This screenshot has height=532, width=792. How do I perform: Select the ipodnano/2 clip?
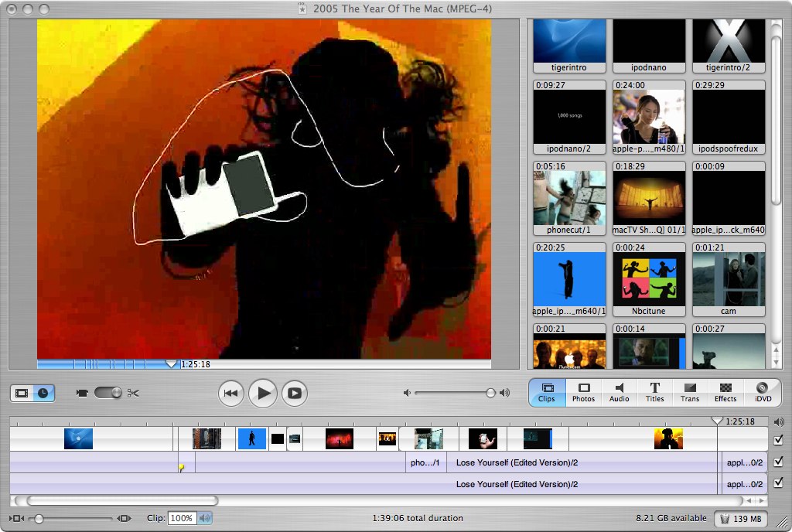click(x=569, y=117)
